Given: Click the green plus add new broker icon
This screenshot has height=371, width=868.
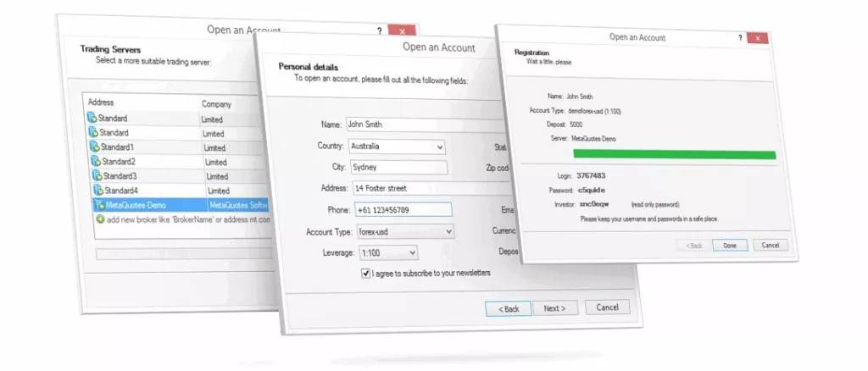Looking at the screenshot, I should 100,219.
